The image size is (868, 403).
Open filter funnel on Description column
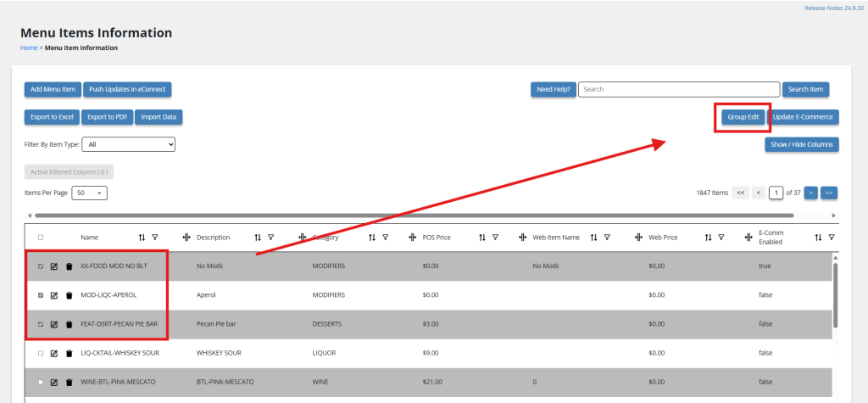pyautogui.click(x=270, y=238)
